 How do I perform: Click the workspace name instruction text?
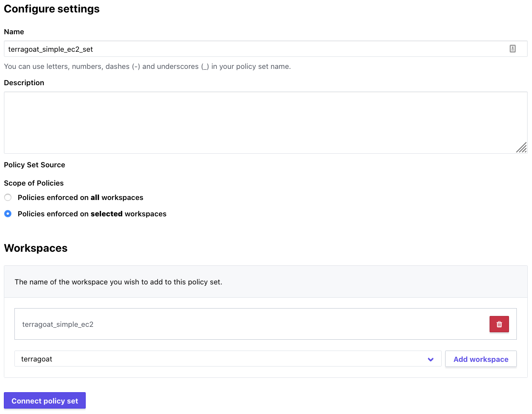tap(118, 282)
